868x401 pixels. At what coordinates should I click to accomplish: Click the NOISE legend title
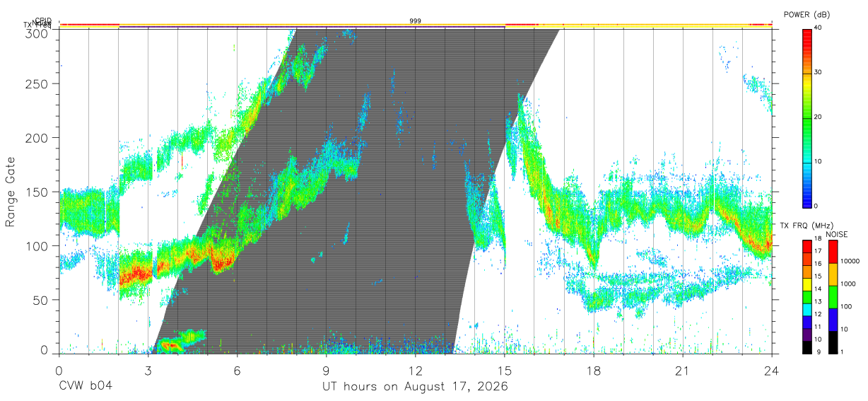tap(838, 234)
